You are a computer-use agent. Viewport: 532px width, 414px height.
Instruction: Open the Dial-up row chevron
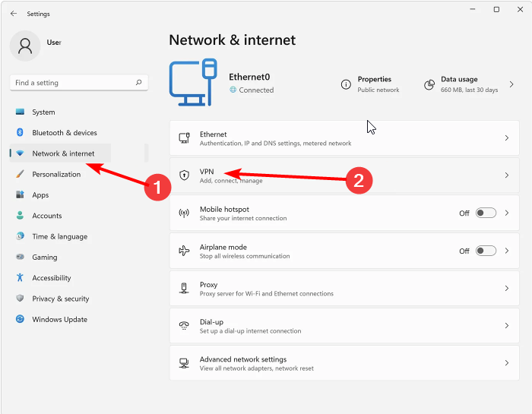tap(507, 326)
